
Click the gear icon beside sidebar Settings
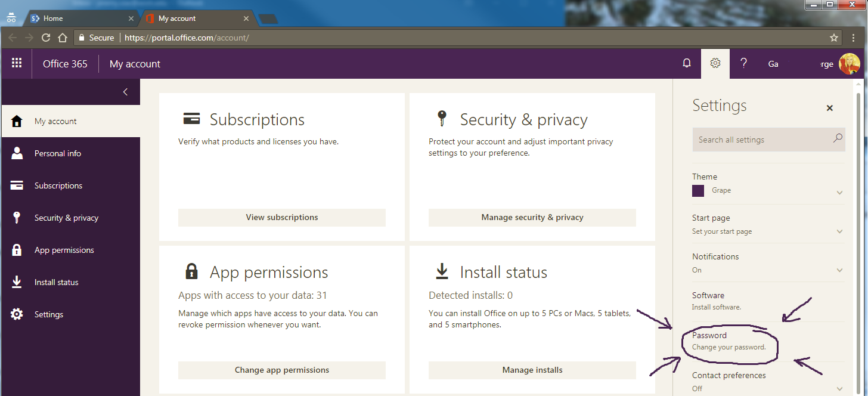[x=17, y=314]
